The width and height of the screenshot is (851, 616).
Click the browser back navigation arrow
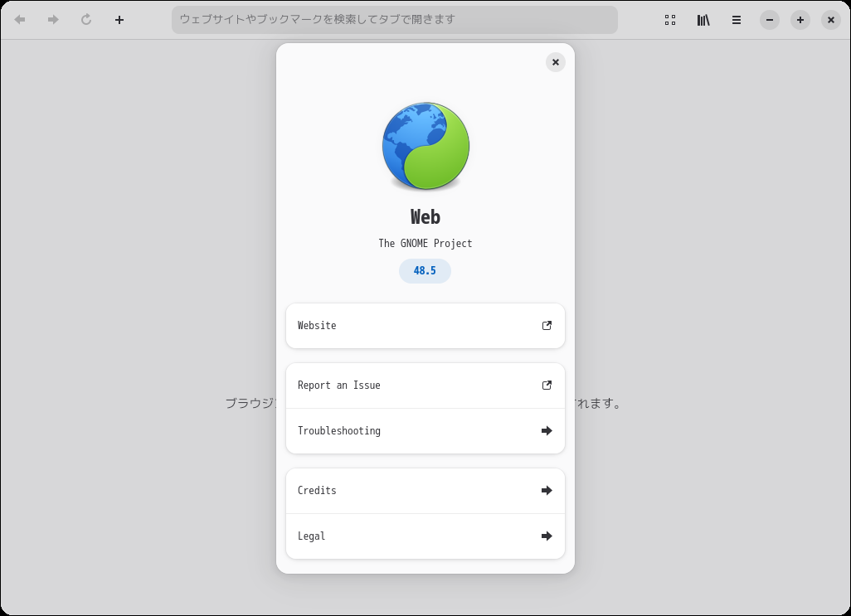tap(20, 20)
